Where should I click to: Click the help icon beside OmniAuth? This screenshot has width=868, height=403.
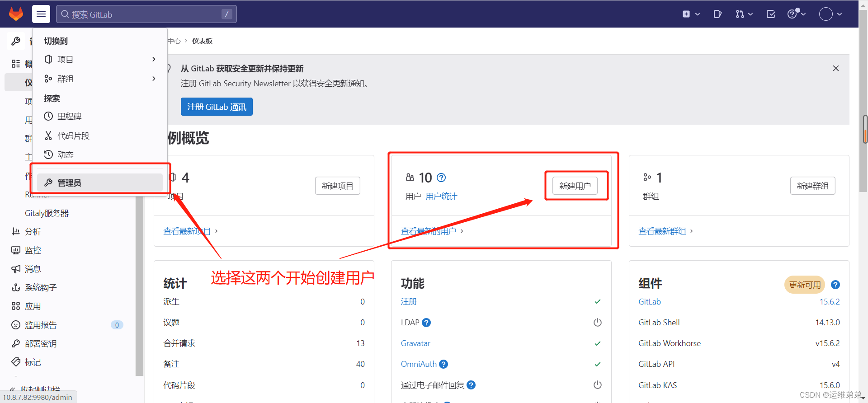(x=443, y=364)
